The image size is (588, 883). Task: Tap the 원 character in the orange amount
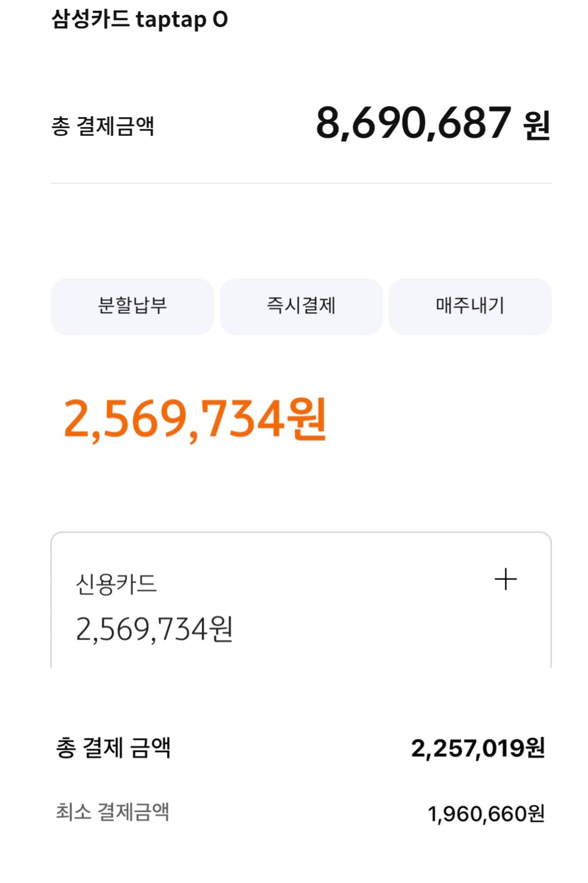[309, 419]
